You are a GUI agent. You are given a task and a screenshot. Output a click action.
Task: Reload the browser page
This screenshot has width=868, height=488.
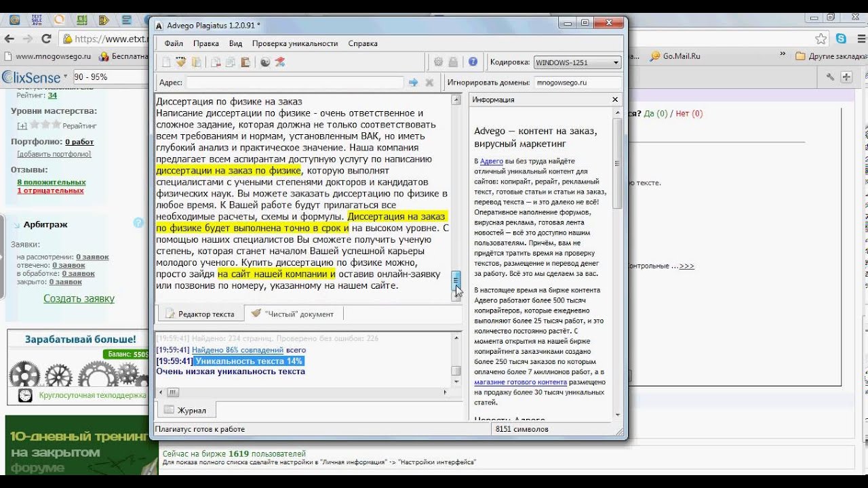pos(46,39)
